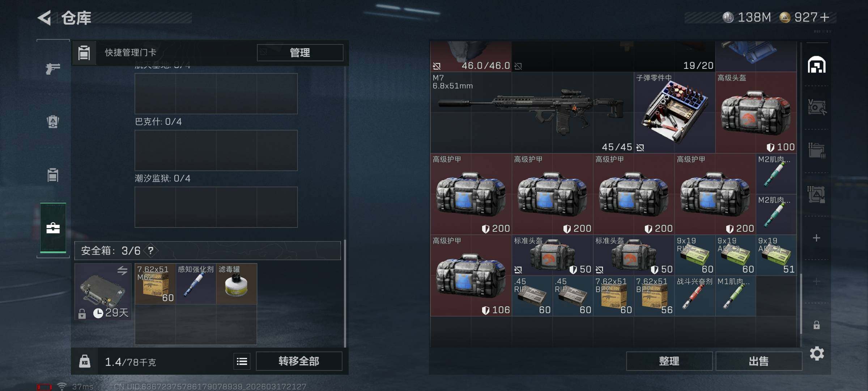Click the 出售 sell button
Viewport: 868px width, 391px height.
click(758, 361)
